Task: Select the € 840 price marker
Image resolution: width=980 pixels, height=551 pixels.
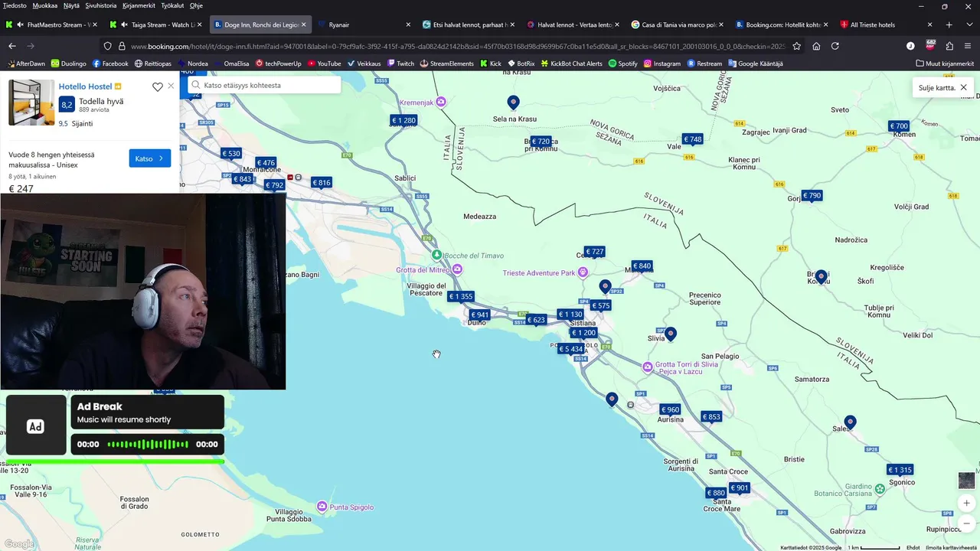Action: (642, 266)
